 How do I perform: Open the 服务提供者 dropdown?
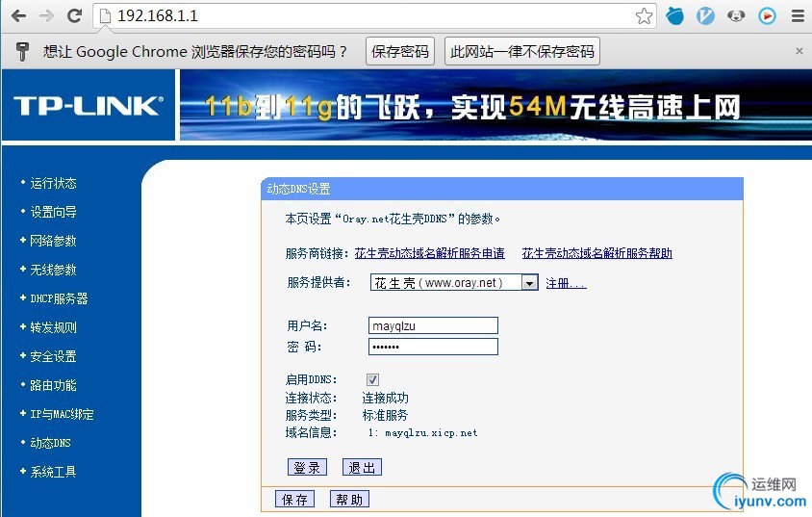click(454, 283)
